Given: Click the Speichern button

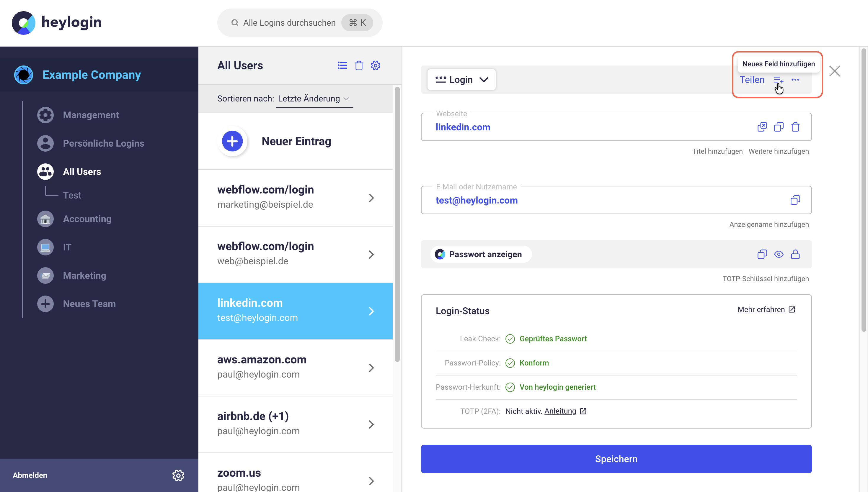Looking at the screenshot, I should tap(616, 459).
